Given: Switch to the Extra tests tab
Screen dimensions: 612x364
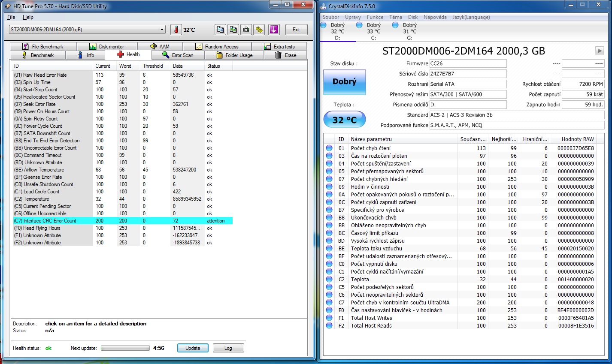Looking at the screenshot, I should pyautogui.click(x=279, y=46).
